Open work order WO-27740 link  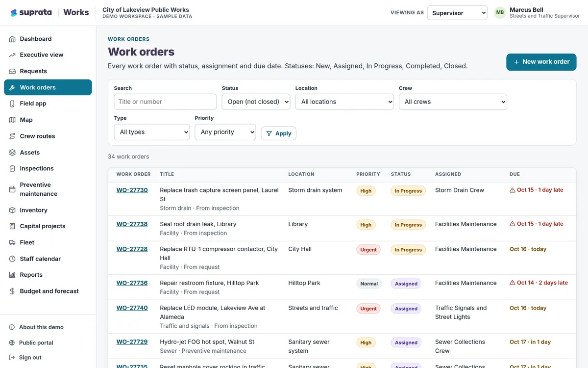pos(132,308)
